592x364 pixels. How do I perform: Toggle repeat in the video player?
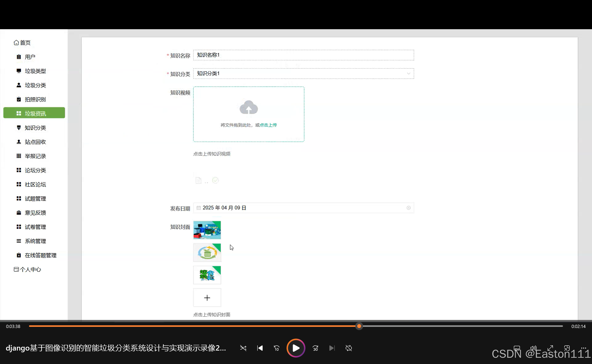[349, 348]
